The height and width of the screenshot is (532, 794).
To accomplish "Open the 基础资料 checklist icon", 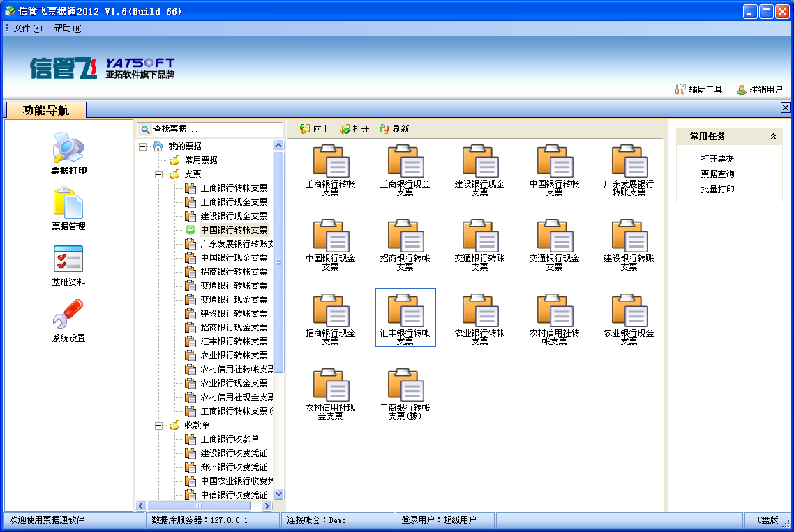I will coord(68,259).
